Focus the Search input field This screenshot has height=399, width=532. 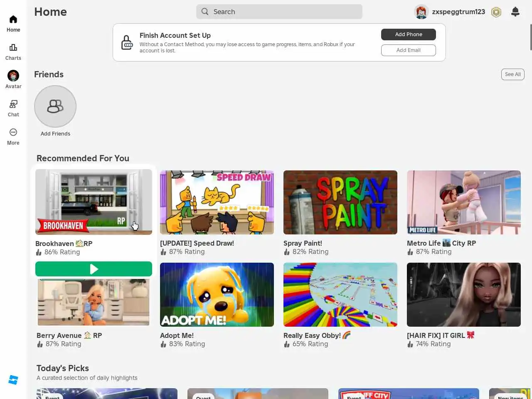(x=279, y=12)
